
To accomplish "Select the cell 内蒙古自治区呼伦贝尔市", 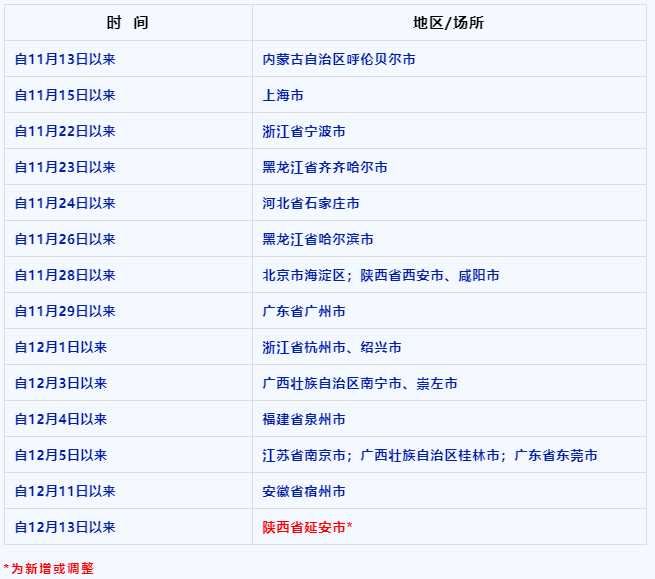I will pyautogui.click(x=449, y=59).
